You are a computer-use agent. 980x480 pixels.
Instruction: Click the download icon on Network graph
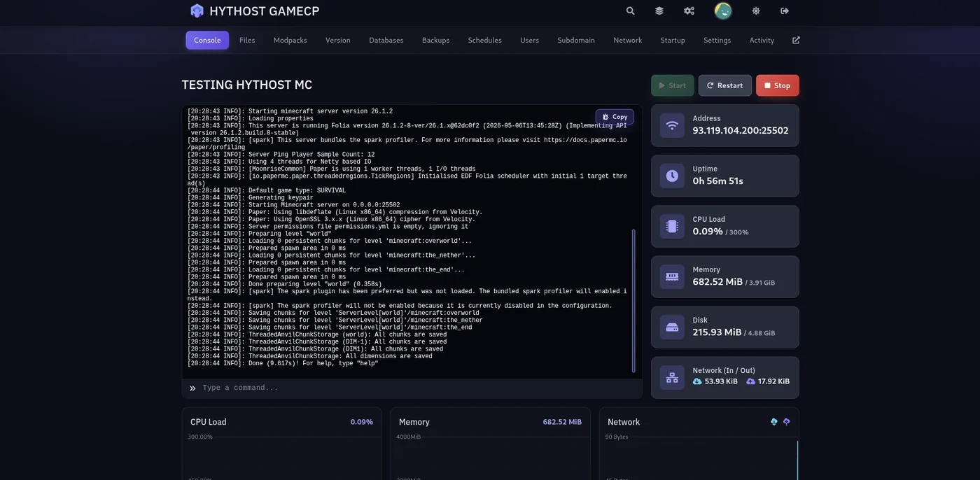point(773,422)
